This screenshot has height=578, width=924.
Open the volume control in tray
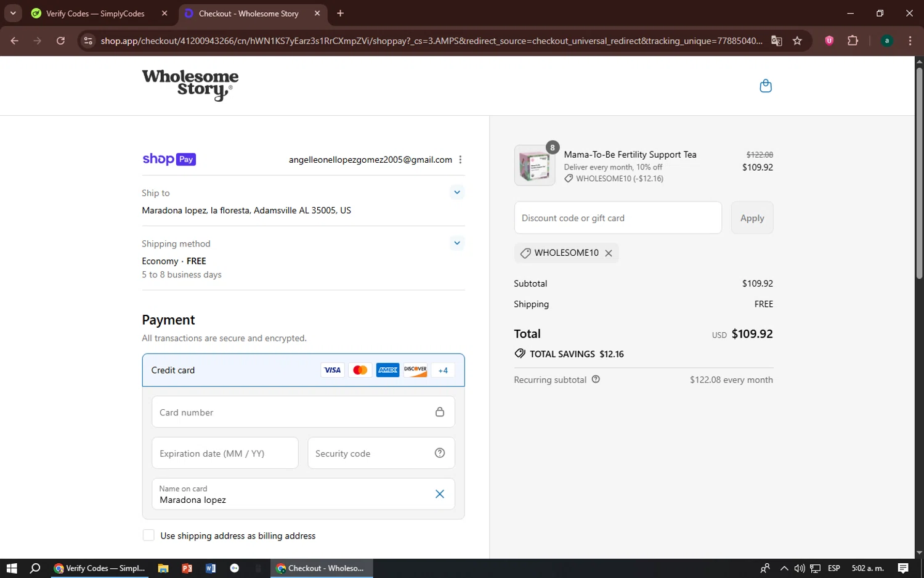point(800,568)
